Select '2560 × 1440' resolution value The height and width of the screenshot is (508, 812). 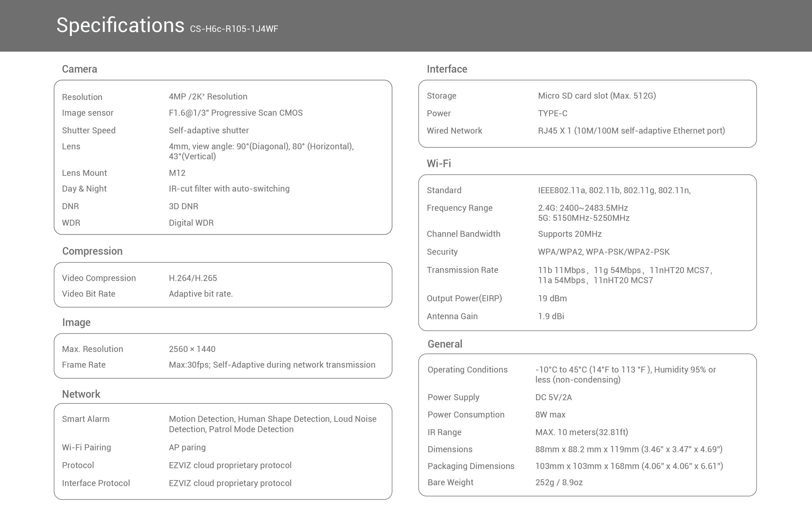[x=192, y=349]
